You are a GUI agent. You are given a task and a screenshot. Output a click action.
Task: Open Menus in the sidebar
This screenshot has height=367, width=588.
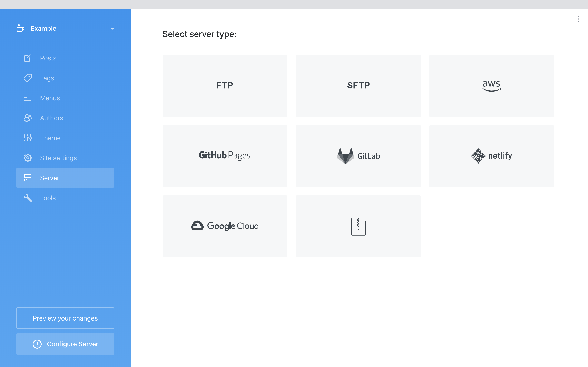click(x=50, y=98)
